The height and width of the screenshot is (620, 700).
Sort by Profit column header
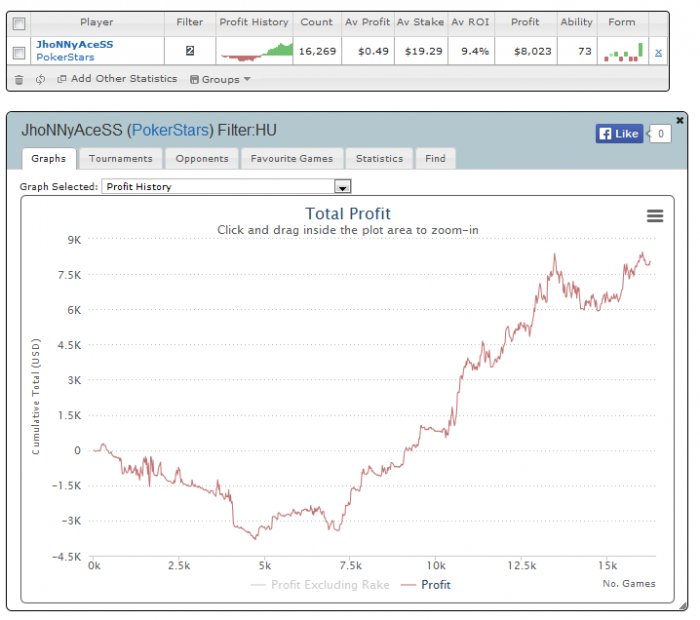point(525,22)
